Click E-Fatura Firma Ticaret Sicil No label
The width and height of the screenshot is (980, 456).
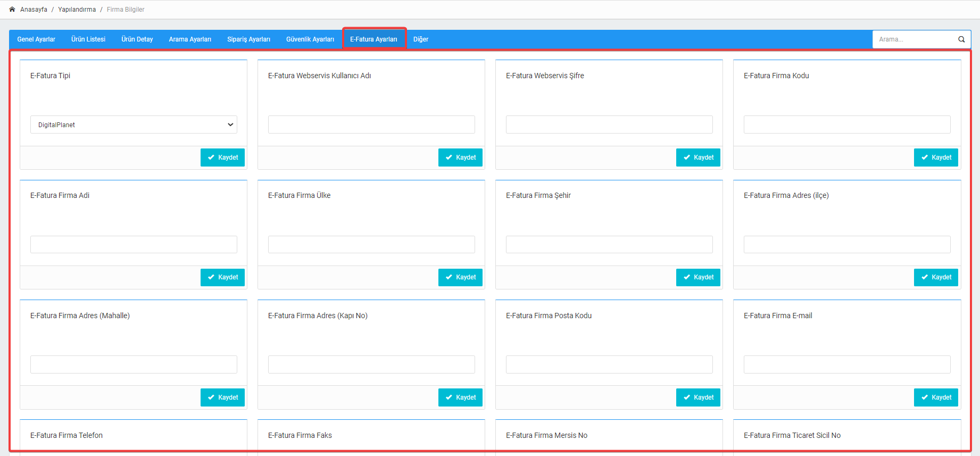click(x=792, y=435)
